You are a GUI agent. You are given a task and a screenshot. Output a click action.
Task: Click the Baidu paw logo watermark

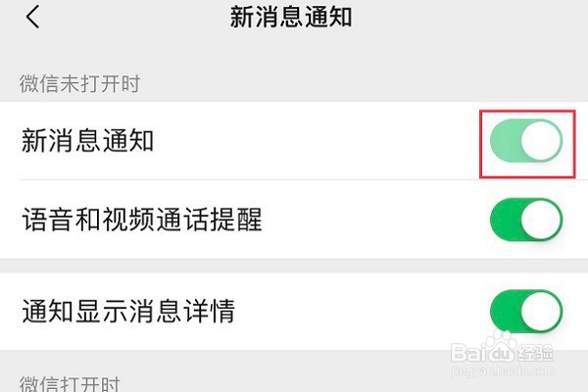click(500, 347)
